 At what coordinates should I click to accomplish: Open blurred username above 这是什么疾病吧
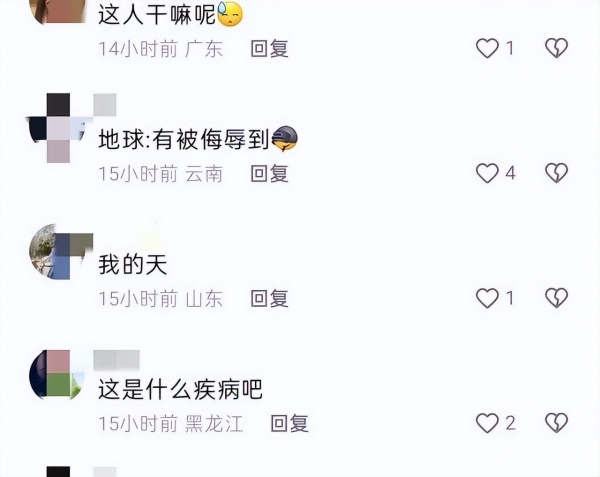(117, 360)
